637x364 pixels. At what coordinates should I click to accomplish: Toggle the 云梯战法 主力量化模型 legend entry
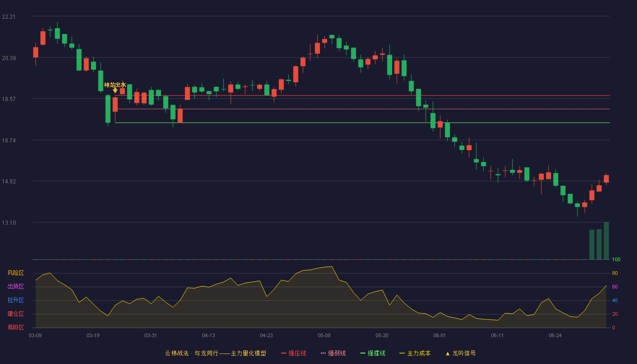click(215, 353)
